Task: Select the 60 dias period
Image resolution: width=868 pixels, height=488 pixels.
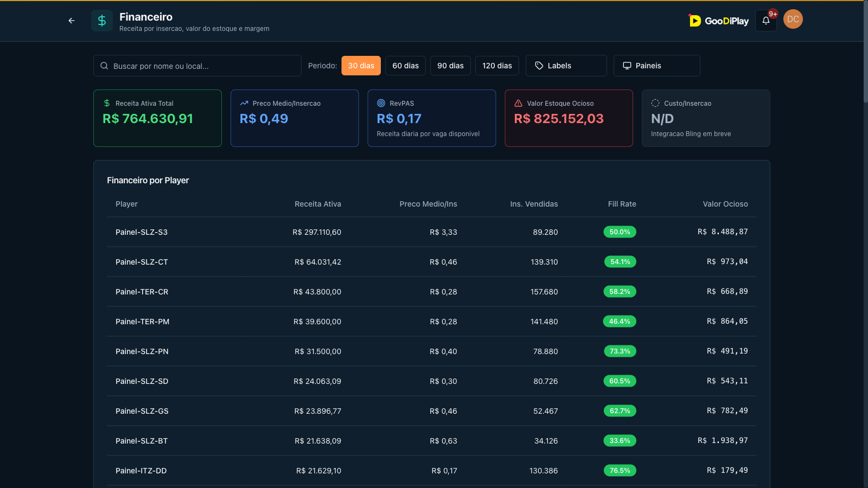Action: click(406, 66)
